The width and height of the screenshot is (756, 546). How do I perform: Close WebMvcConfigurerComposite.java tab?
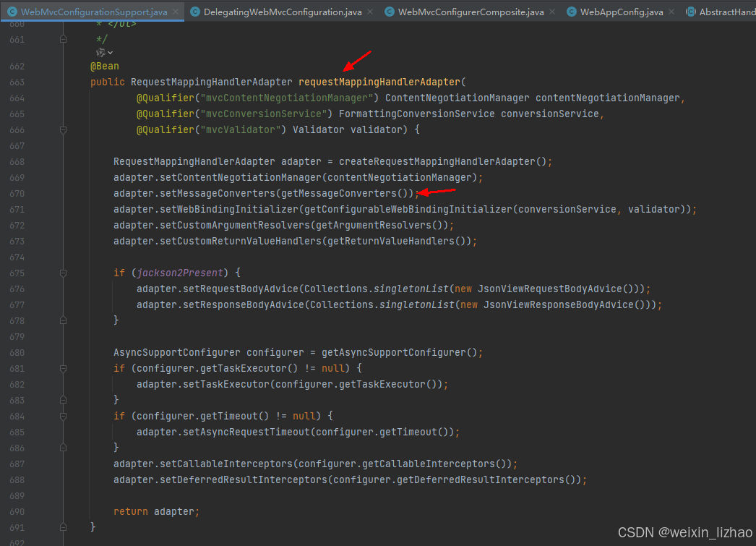552,12
